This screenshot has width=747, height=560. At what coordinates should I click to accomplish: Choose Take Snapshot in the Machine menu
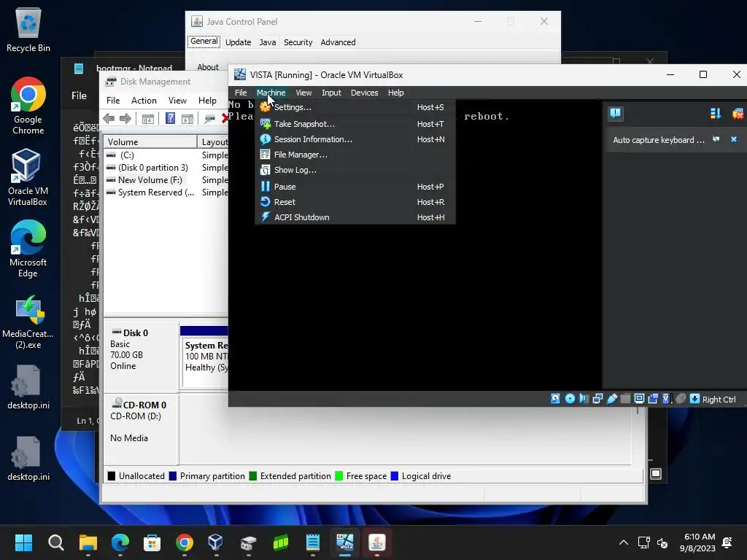click(x=355, y=124)
